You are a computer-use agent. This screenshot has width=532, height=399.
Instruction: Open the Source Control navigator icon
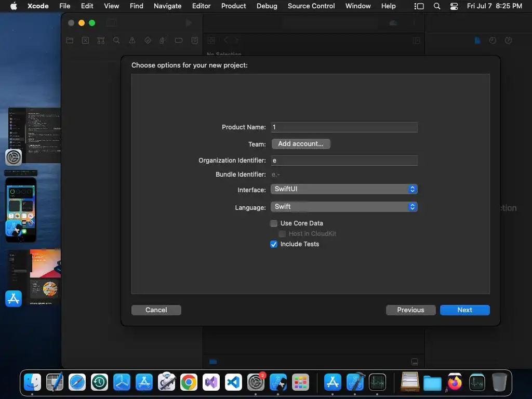[86, 41]
